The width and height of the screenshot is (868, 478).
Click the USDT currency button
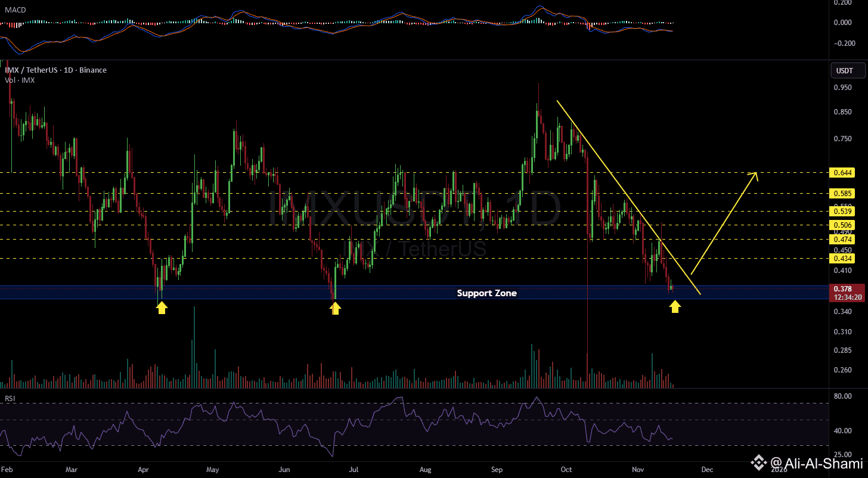844,70
